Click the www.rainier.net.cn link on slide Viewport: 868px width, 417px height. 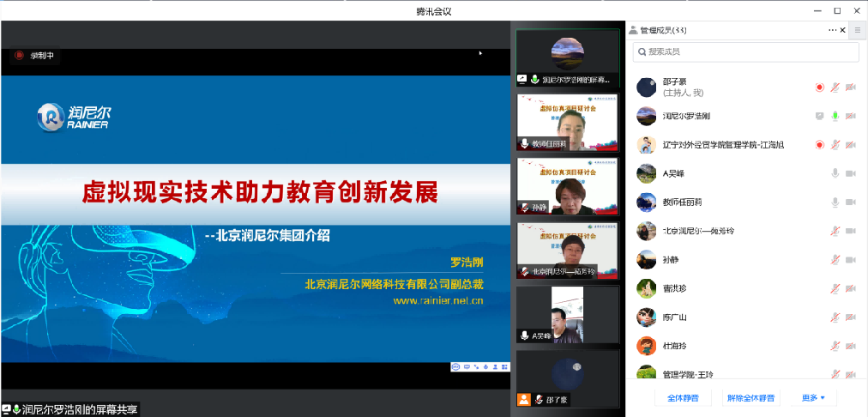click(x=438, y=301)
